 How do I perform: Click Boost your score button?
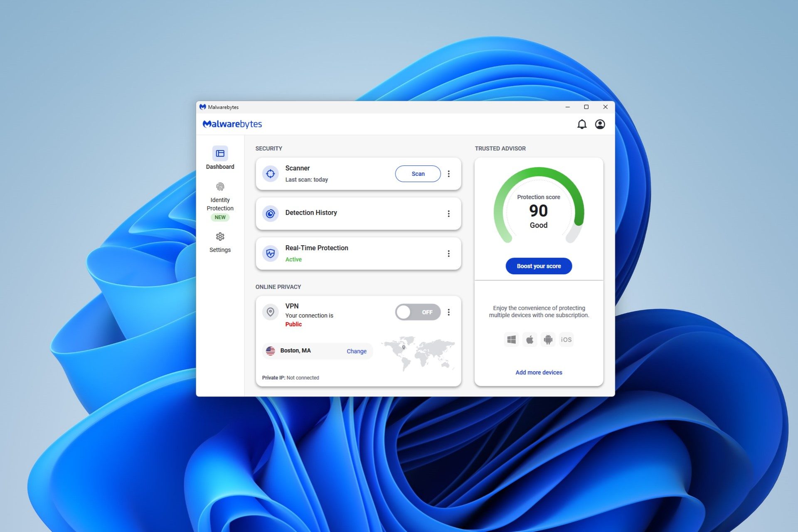tap(539, 266)
